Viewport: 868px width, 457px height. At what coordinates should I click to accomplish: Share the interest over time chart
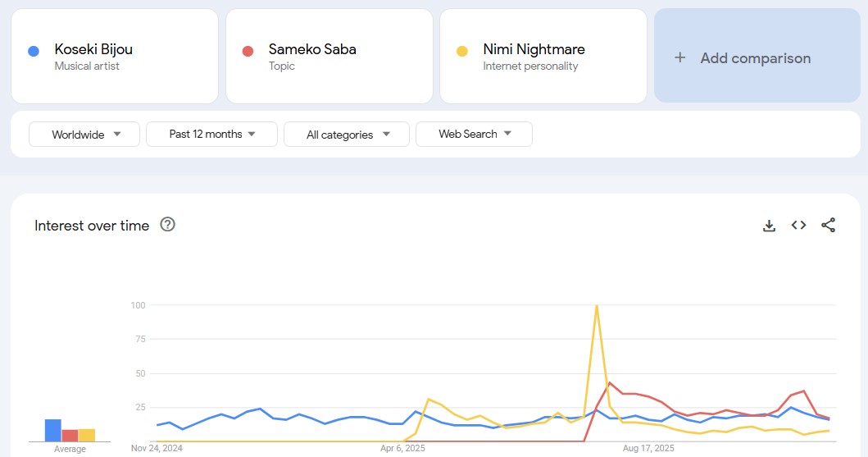[x=828, y=226]
